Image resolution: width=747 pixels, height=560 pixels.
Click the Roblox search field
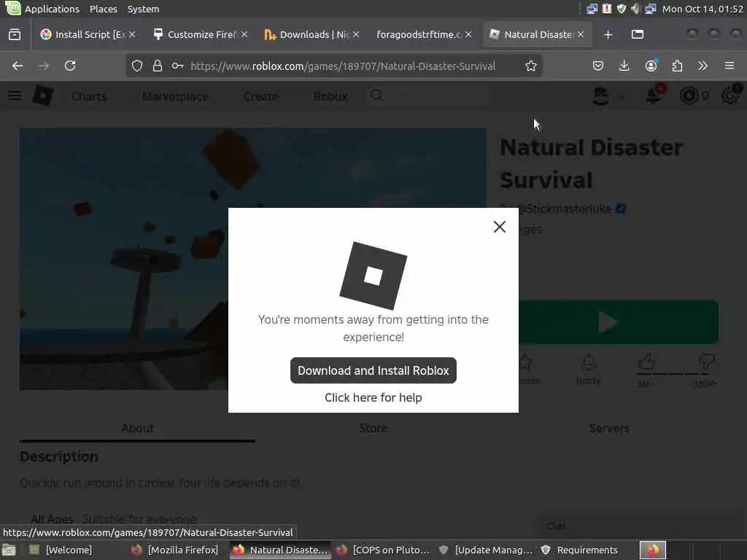(x=430, y=96)
